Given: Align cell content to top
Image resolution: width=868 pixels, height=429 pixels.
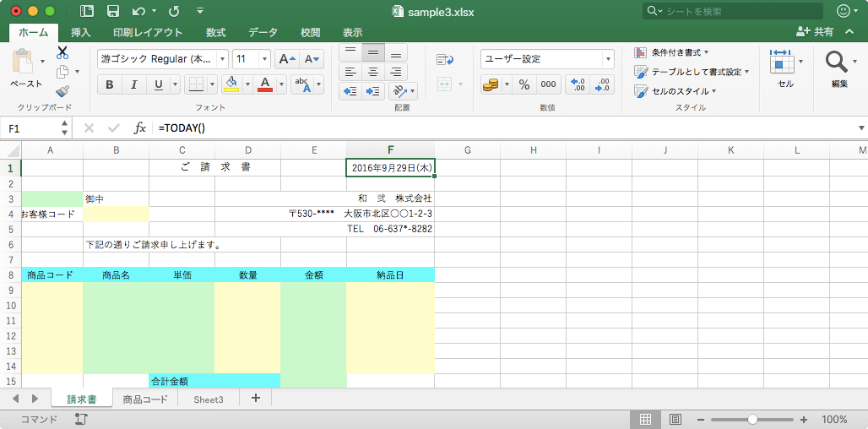Looking at the screenshot, I should 350,52.
